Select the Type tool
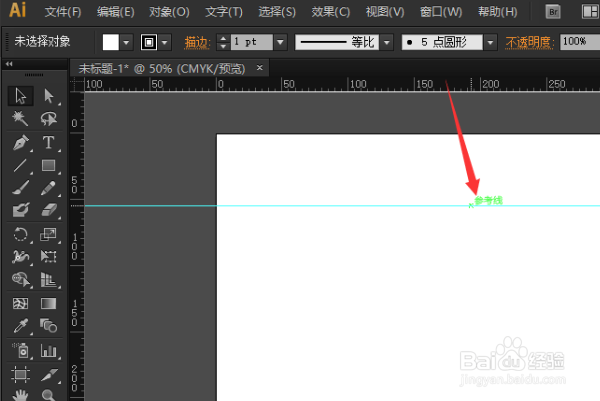The width and height of the screenshot is (600, 401). point(49,143)
